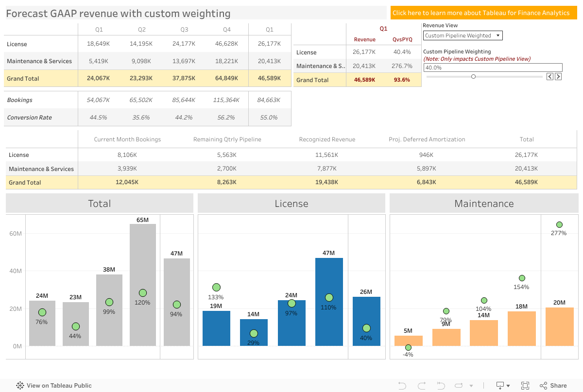Screen dimensions: 583x392
Task: Open the Download options icon
Action: coord(500,385)
